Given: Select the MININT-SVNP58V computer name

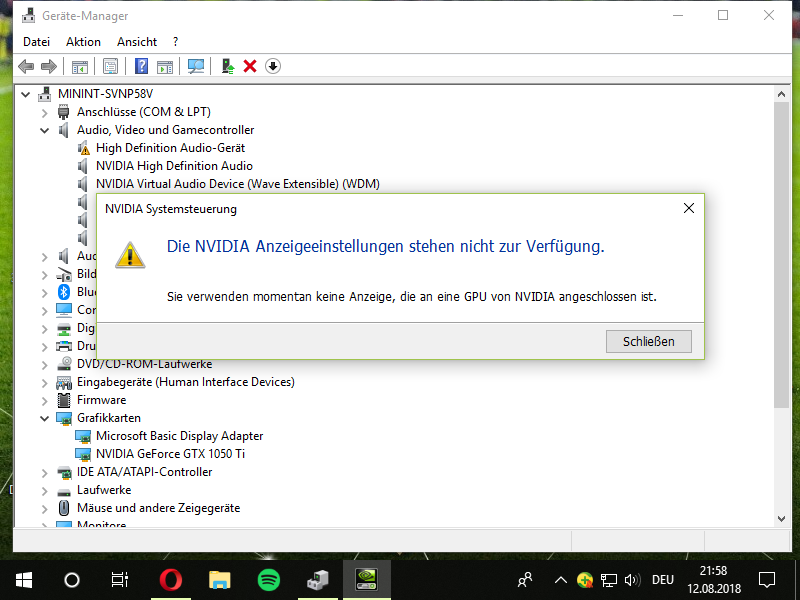Looking at the screenshot, I should [106, 94].
